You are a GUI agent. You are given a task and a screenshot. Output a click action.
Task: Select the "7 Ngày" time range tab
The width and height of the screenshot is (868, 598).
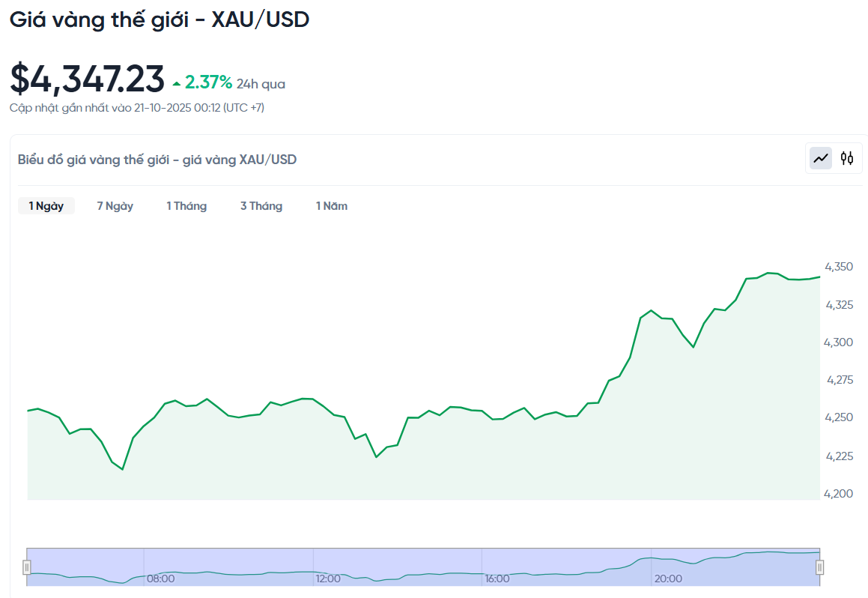click(x=115, y=206)
